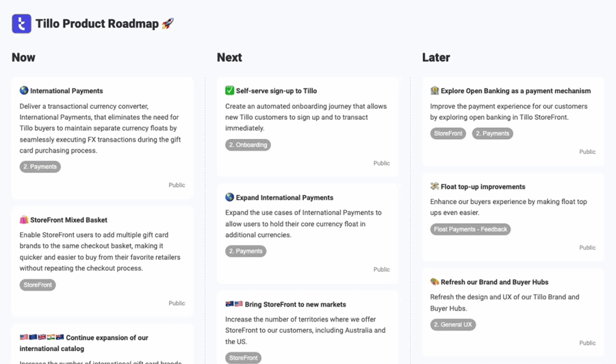Click the globe icon on Expand International Payments
616x364 pixels.
229,197
